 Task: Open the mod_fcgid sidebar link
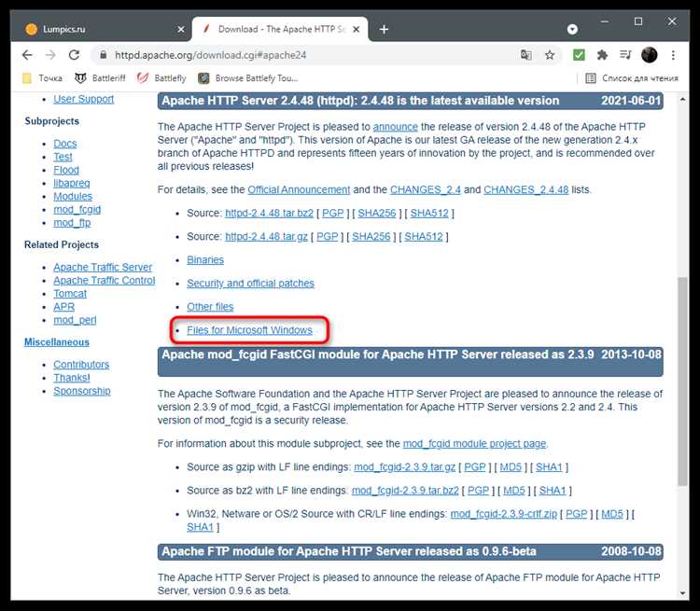pos(77,210)
